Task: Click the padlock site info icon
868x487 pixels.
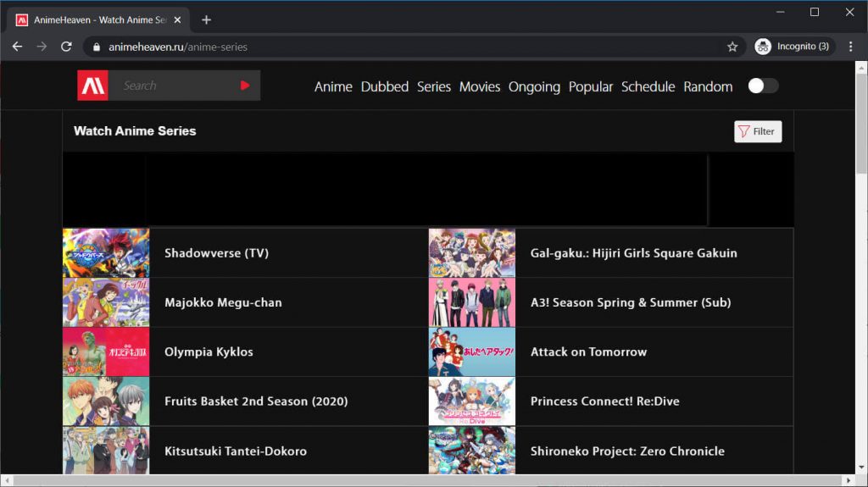Action: (x=97, y=47)
